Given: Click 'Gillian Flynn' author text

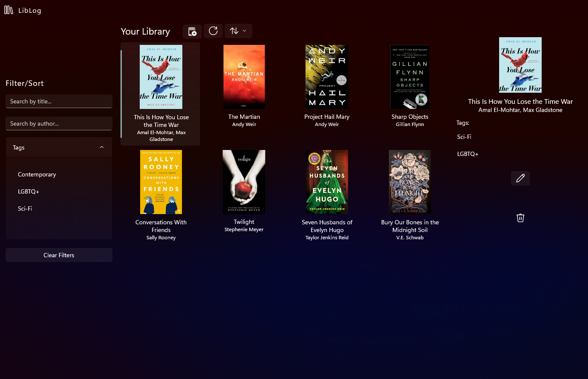Looking at the screenshot, I should [x=410, y=124].
